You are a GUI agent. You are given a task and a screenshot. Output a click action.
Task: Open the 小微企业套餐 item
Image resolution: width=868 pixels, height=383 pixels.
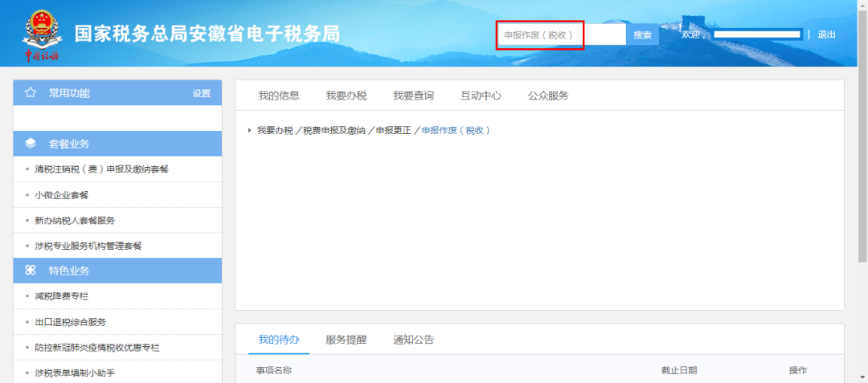(61, 194)
